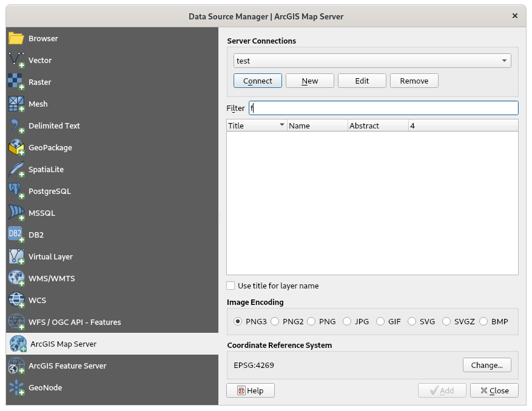Click the Help lifebuoy icon

[x=241, y=390]
